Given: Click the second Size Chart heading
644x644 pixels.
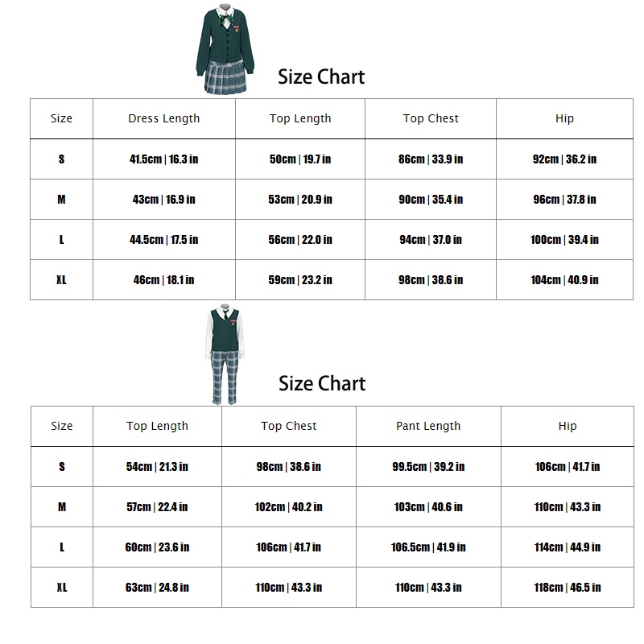Looking at the screenshot, I should [322, 383].
